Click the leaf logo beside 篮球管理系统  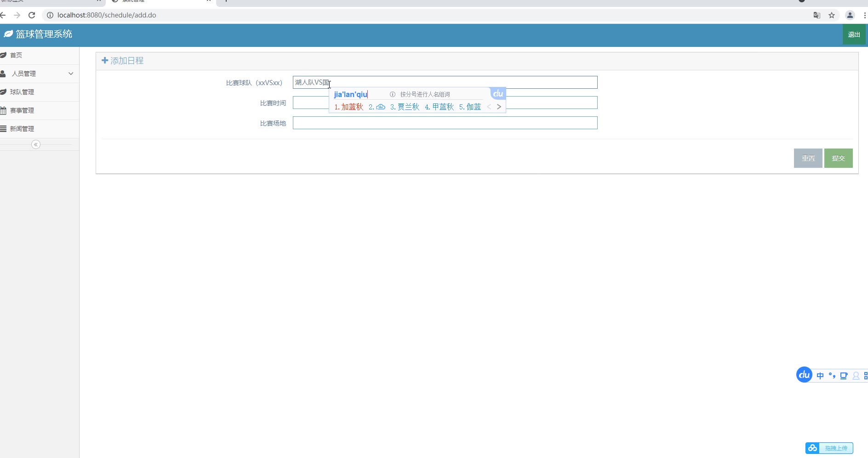pos(8,34)
